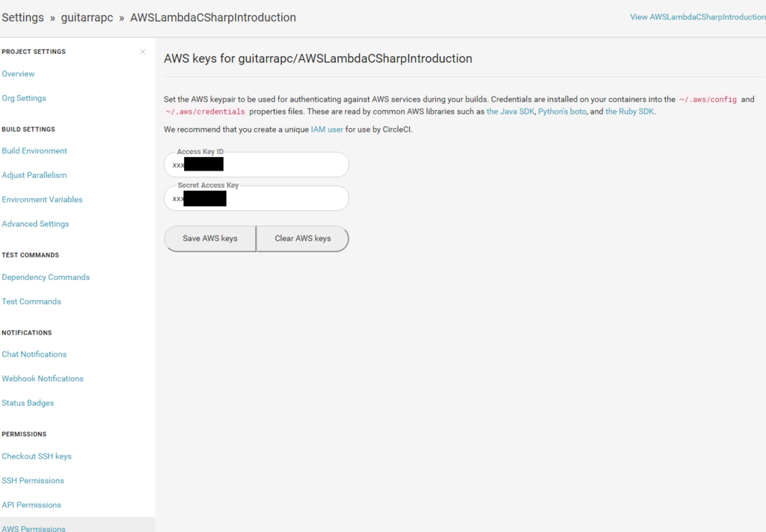Screen dimensions: 766x532
Task: Click the Secret Access Key field
Action: click(257, 198)
